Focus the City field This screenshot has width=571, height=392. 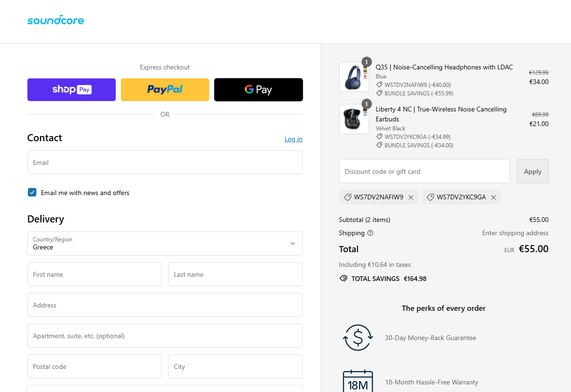tap(235, 366)
